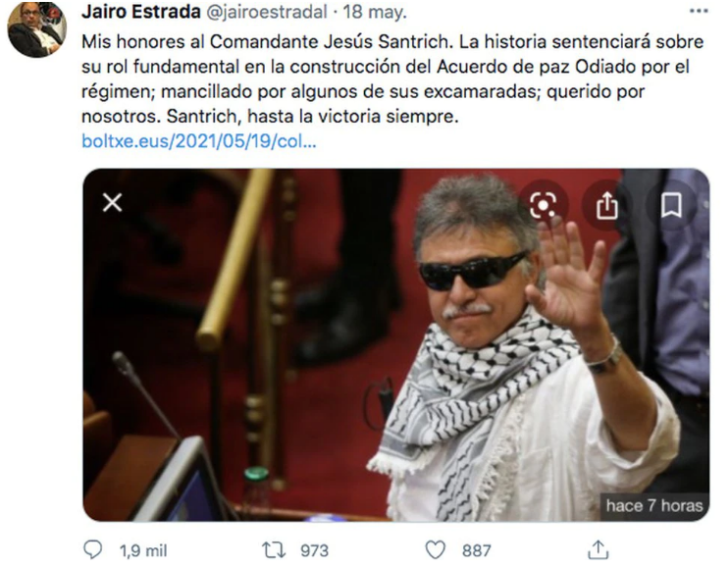Click the Jairo Estrada display name

pos(140,12)
